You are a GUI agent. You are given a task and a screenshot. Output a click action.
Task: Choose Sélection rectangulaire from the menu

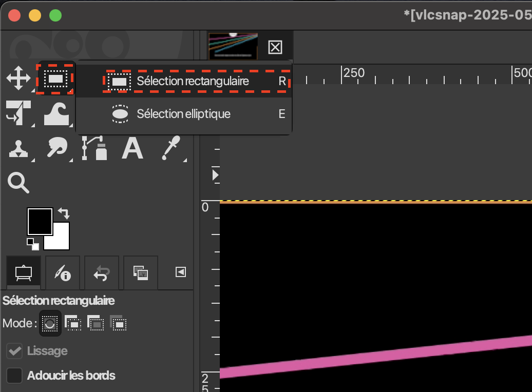193,81
